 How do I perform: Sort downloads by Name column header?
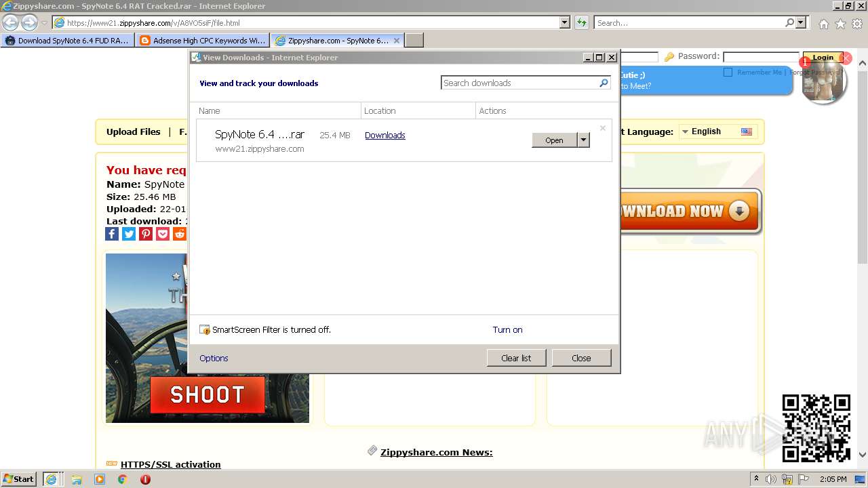pos(279,110)
